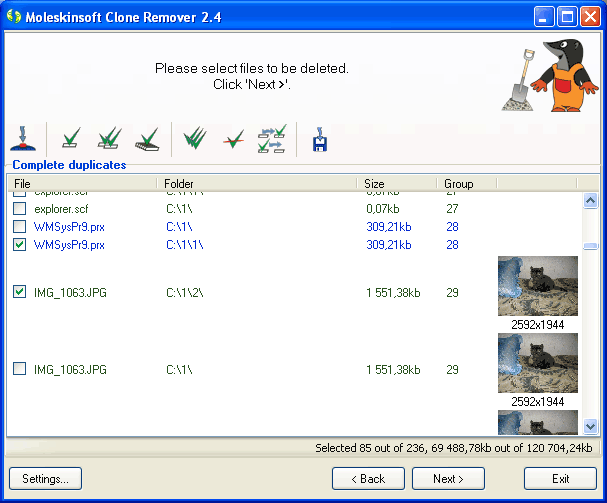Check IMG_1063.JPG in folder C:\1\

[x=19, y=369]
